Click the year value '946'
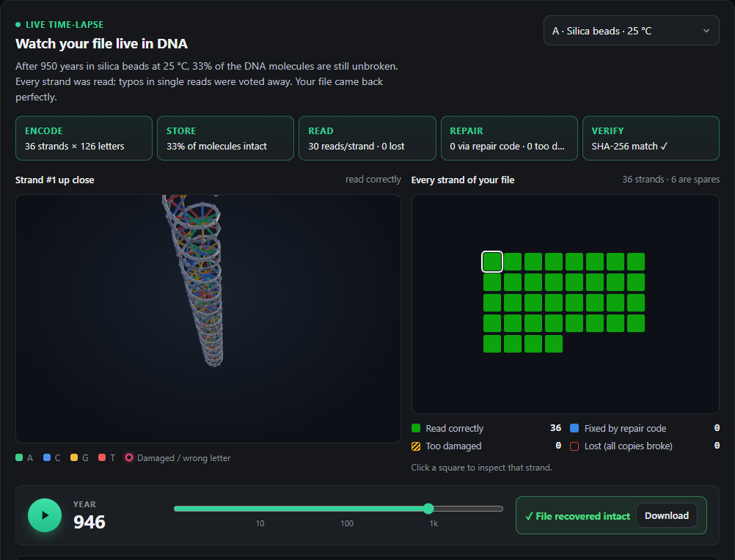Viewport: 735px width, 560px height. click(x=89, y=522)
